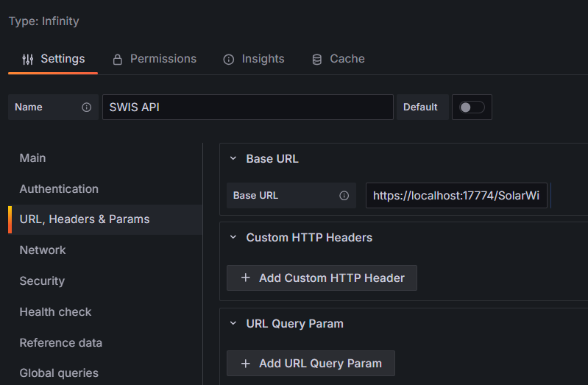588x385 pixels.
Task: Toggle the Default data source switch
Action: (472, 107)
